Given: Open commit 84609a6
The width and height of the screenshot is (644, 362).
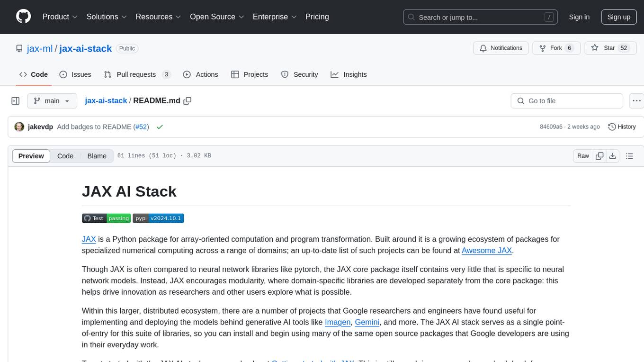Looking at the screenshot, I should coord(551,127).
